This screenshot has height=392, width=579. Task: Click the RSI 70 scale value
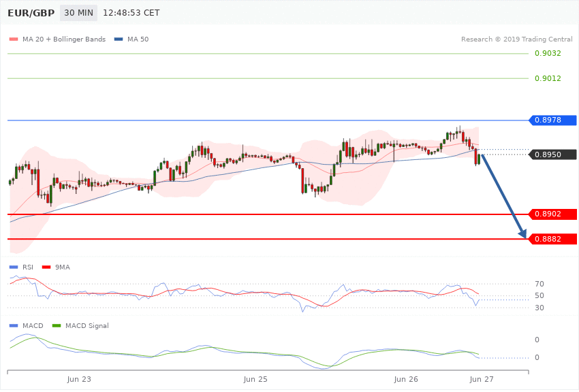click(539, 284)
